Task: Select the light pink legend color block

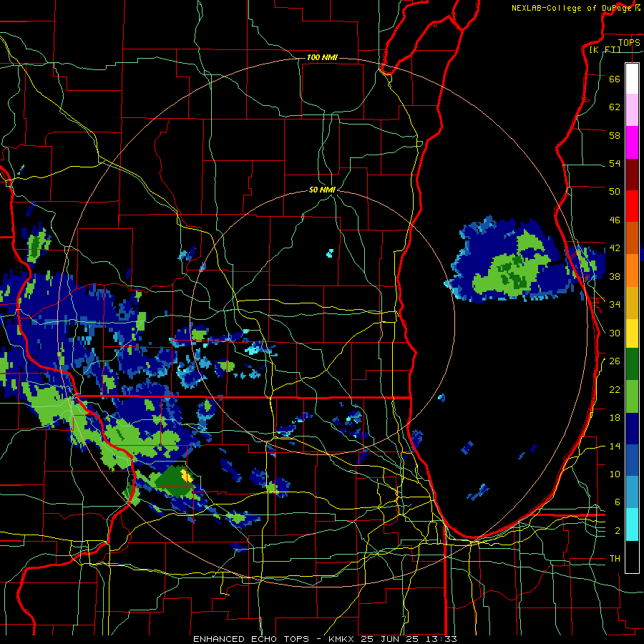Action: coord(632,109)
